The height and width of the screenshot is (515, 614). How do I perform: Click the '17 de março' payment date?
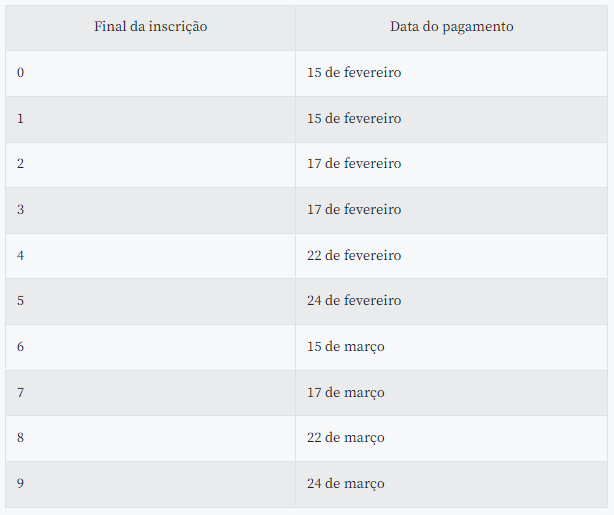tap(346, 393)
